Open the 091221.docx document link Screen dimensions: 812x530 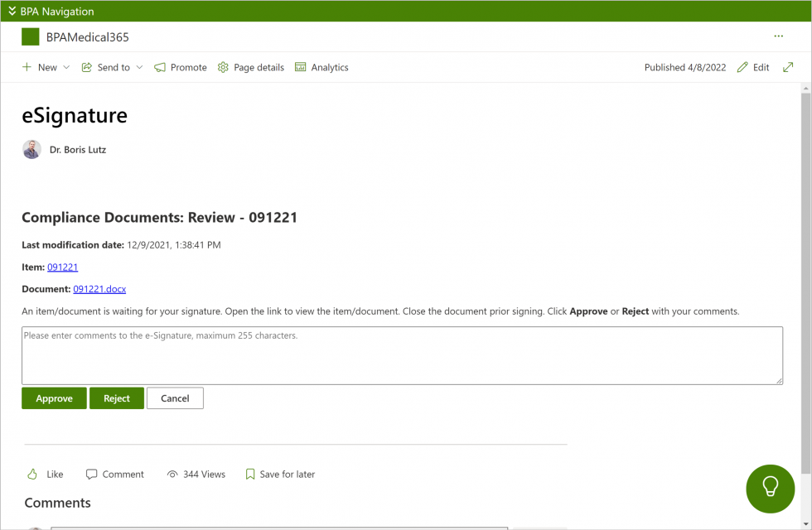click(99, 289)
